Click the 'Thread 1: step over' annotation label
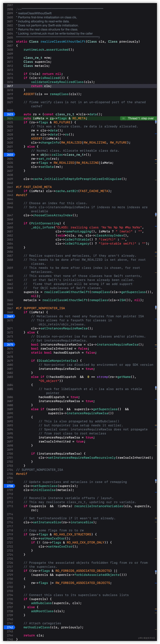Image resolution: width=160 pixels, height=644 pixels. pos(141,118)
